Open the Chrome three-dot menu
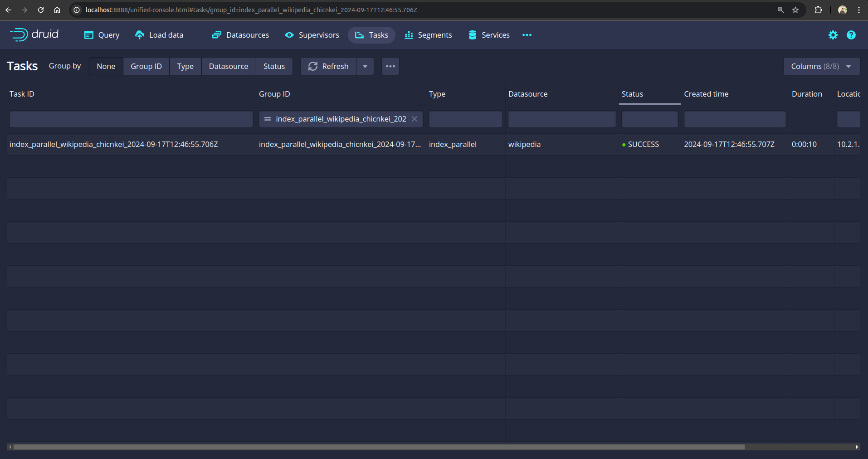The height and width of the screenshot is (459, 868). click(x=859, y=10)
